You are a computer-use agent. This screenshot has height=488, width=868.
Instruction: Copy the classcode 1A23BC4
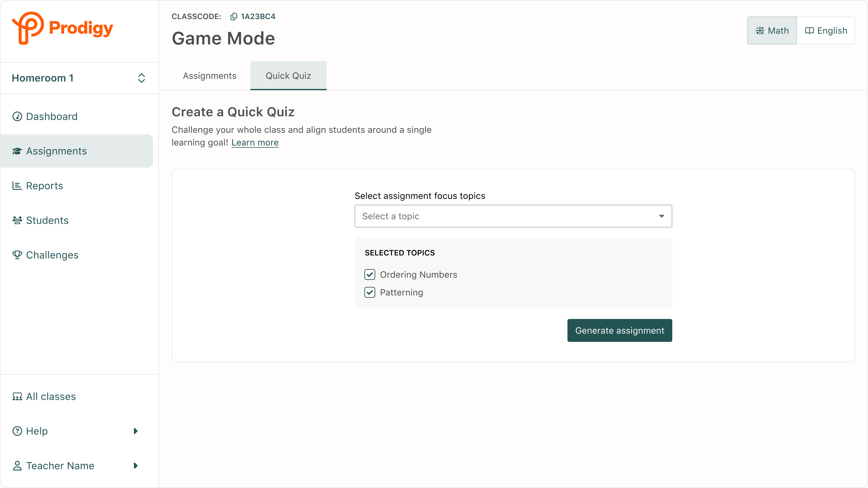tap(234, 16)
